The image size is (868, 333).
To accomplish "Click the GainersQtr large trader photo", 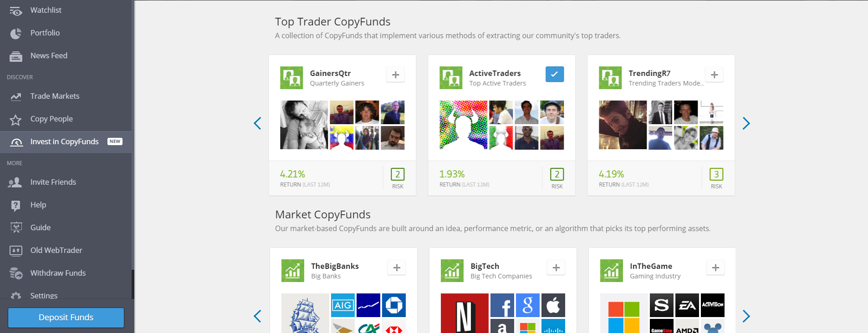I will (304, 125).
